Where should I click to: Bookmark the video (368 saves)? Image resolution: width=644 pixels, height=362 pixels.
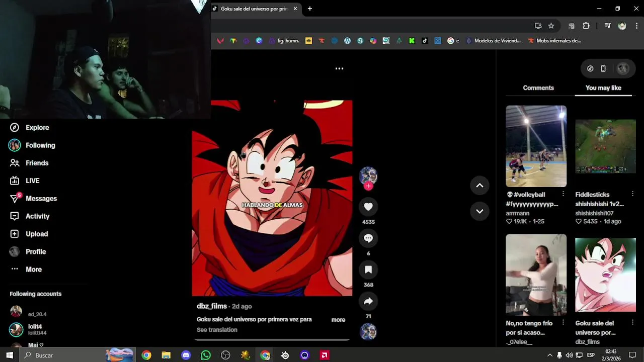368,269
